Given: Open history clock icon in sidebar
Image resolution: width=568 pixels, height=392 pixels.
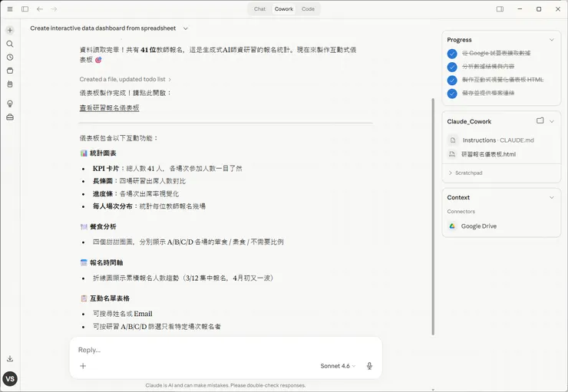Looking at the screenshot, I should (10, 58).
